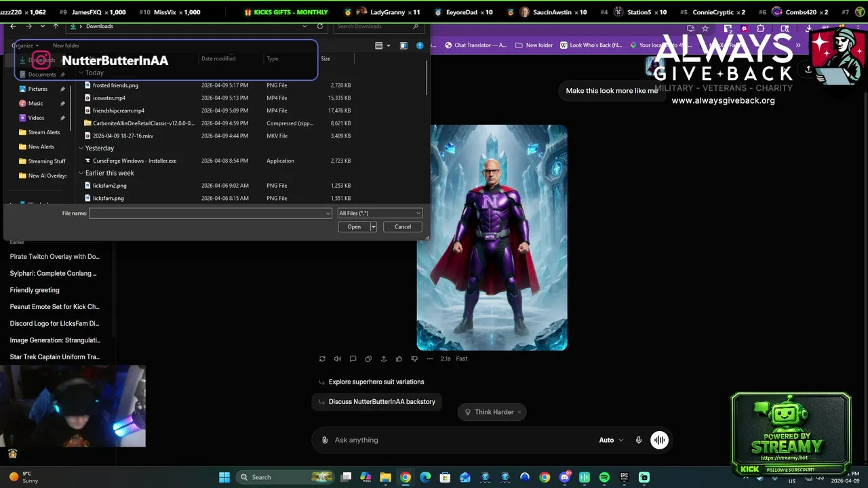Select the Stream Alerts folder in the sidebar
This screenshot has width=868, height=488.
point(44,132)
